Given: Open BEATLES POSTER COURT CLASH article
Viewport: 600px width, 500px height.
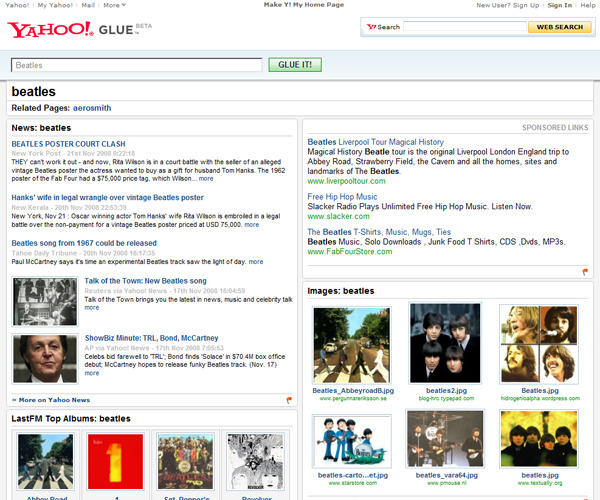Looking at the screenshot, I should click(68, 144).
